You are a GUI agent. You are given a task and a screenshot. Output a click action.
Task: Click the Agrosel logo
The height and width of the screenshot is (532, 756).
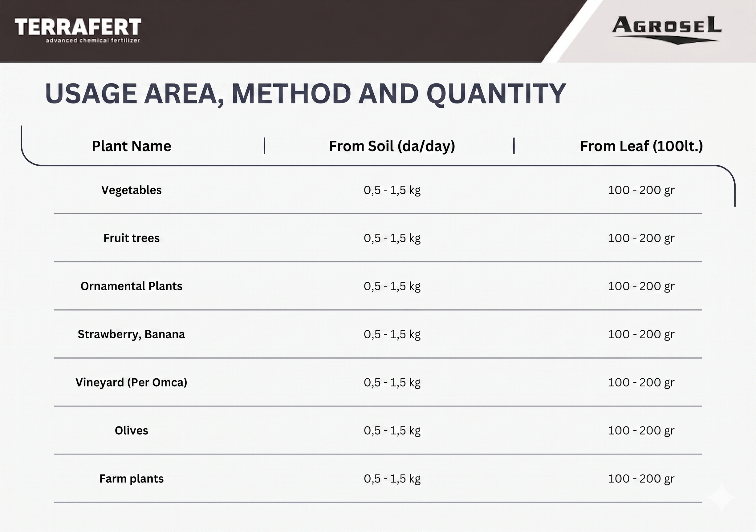[666, 29]
